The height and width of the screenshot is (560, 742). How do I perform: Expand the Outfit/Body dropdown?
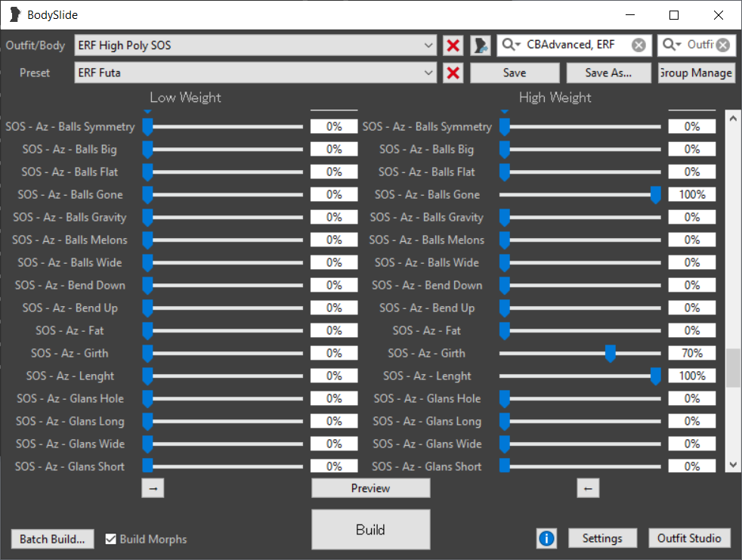click(429, 45)
